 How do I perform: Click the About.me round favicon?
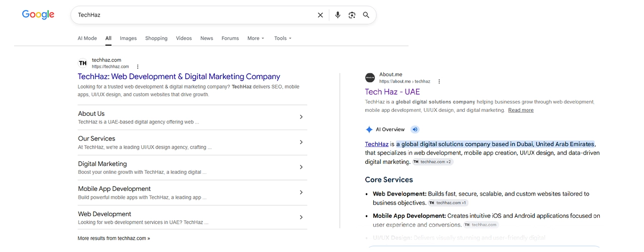pos(370,78)
